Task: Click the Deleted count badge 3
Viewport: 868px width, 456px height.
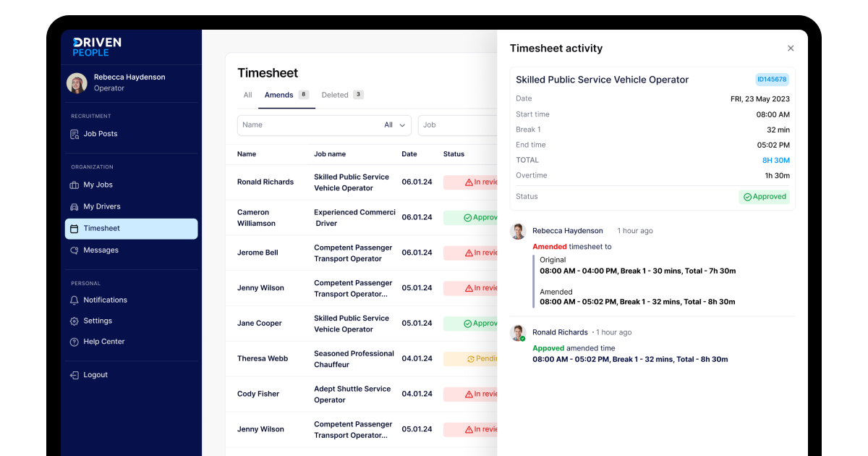Action: coord(358,95)
